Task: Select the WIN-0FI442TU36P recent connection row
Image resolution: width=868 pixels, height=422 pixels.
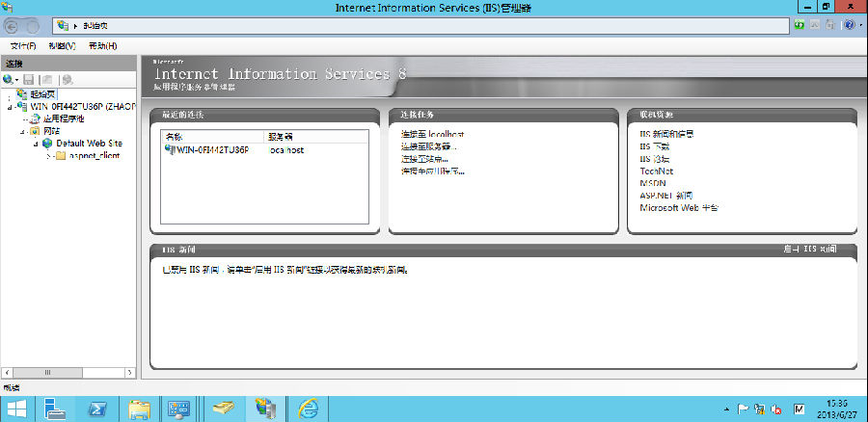Action: pyautogui.click(x=264, y=150)
